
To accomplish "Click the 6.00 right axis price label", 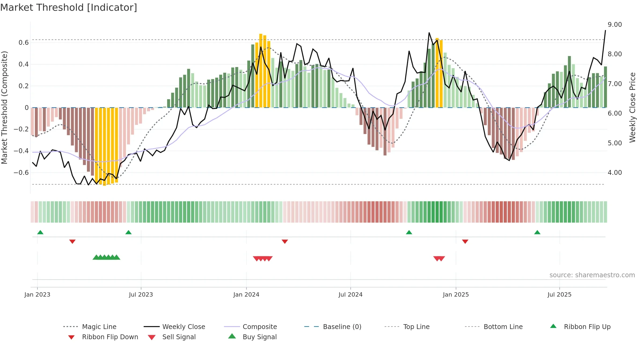I will tap(615, 113).
